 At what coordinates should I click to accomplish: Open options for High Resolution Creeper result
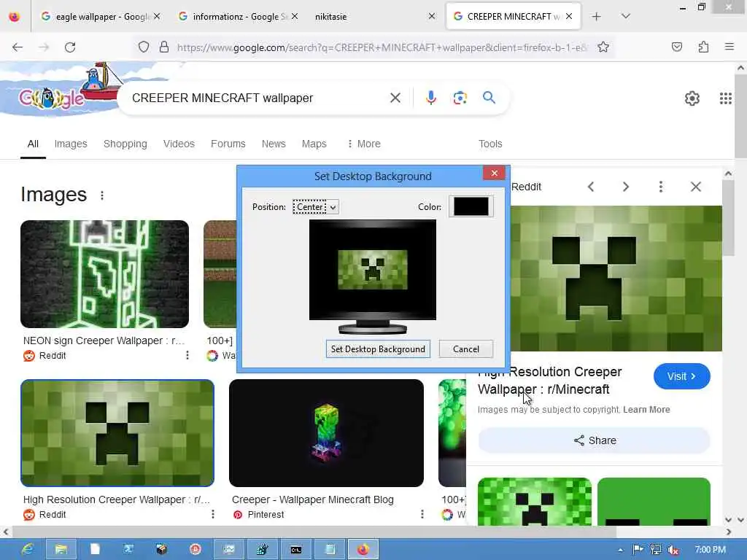(x=212, y=514)
